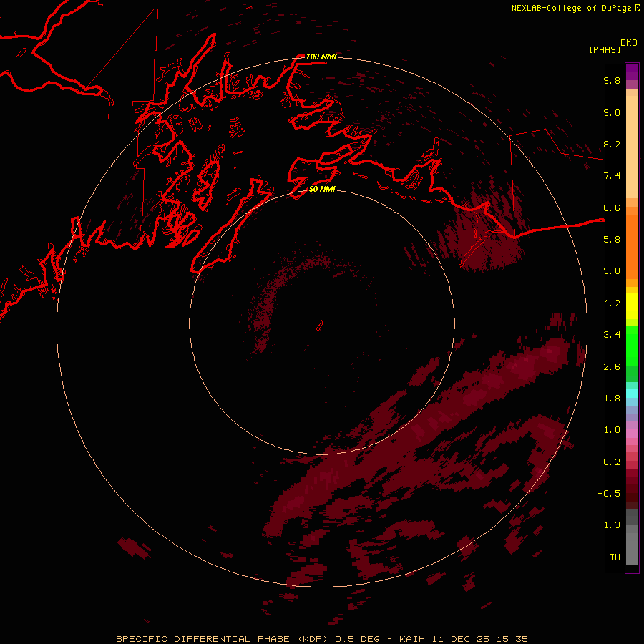Click the 100 NMI range ring label
Screen dimensions: 644x644
[321, 57]
